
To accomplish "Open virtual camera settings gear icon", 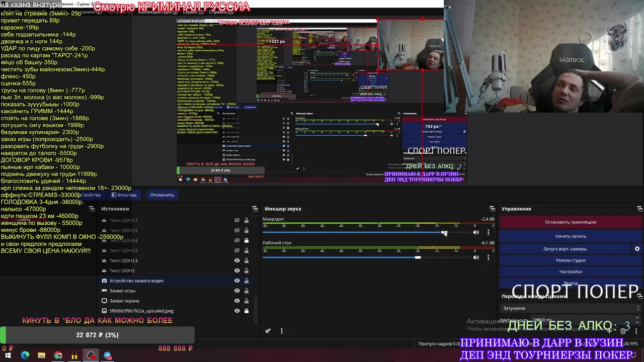I will point(637,249).
